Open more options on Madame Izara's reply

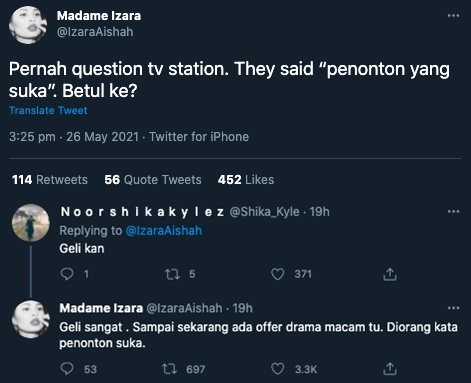pos(453,308)
